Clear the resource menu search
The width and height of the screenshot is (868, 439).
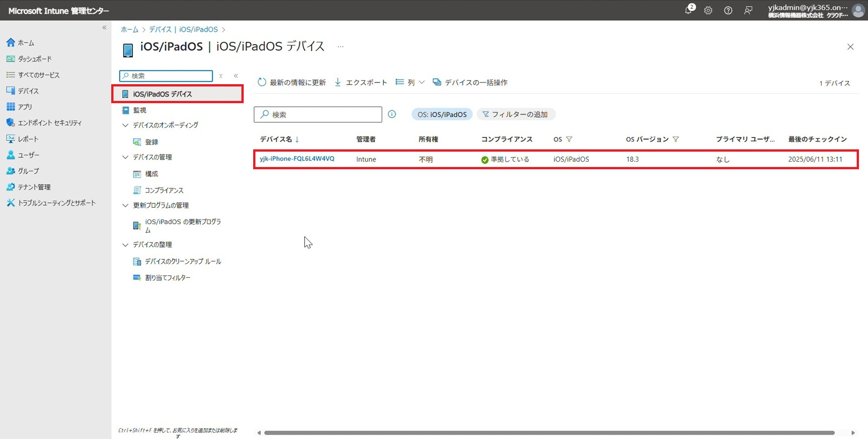pos(221,76)
